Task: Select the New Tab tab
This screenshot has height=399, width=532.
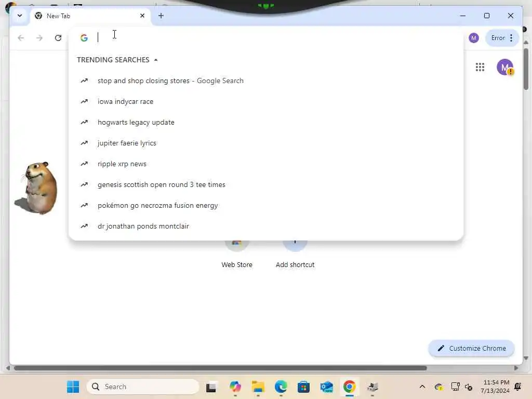Action: click(x=90, y=16)
